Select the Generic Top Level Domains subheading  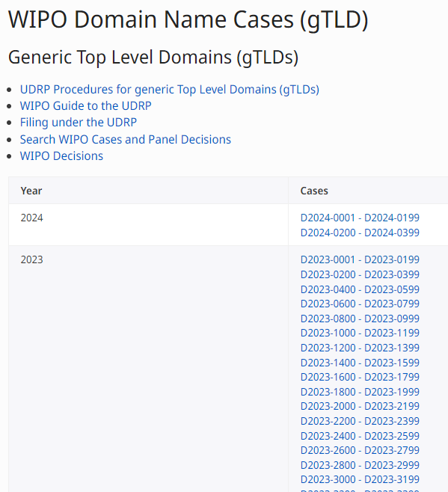click(153, 57)
